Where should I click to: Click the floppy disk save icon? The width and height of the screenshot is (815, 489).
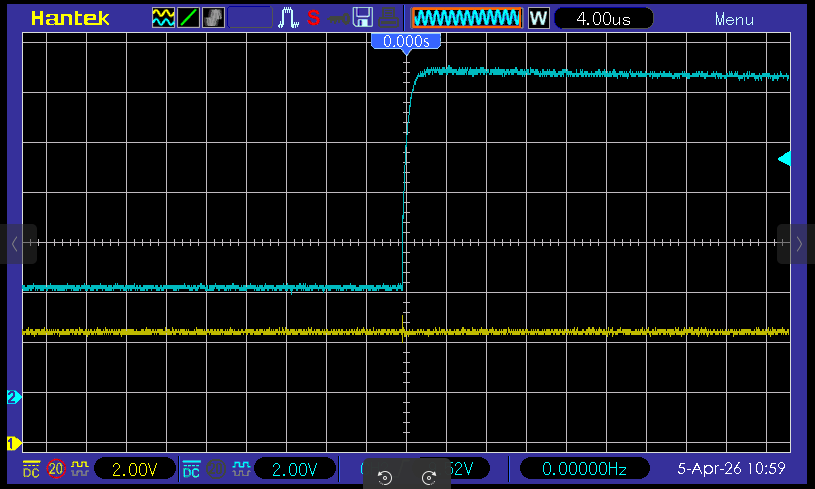(363, 17)
